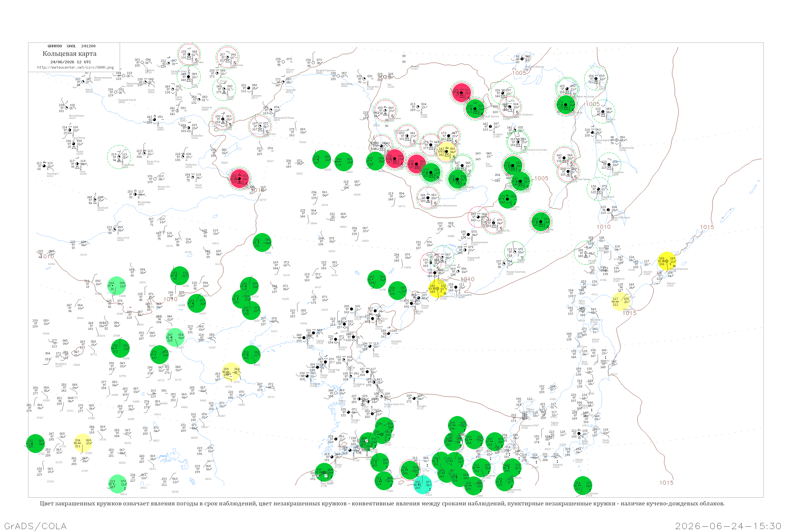Screen dimensions: 798x532
Task: Click the station label "Дальнереченск"
Action: [479, 242]
